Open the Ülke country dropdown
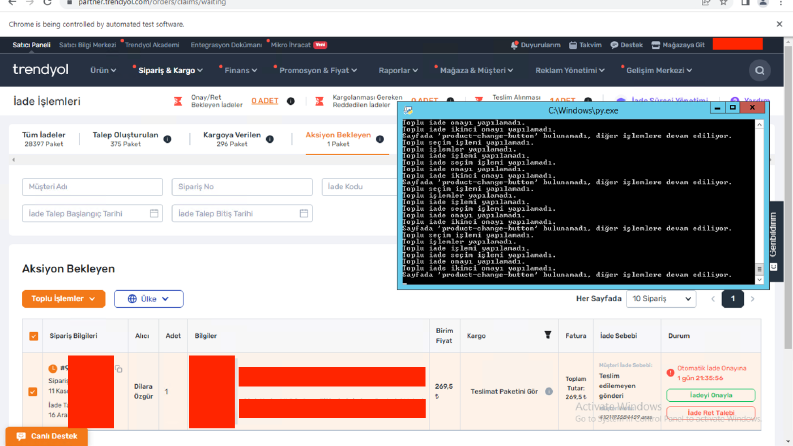 tap(149, 299)
